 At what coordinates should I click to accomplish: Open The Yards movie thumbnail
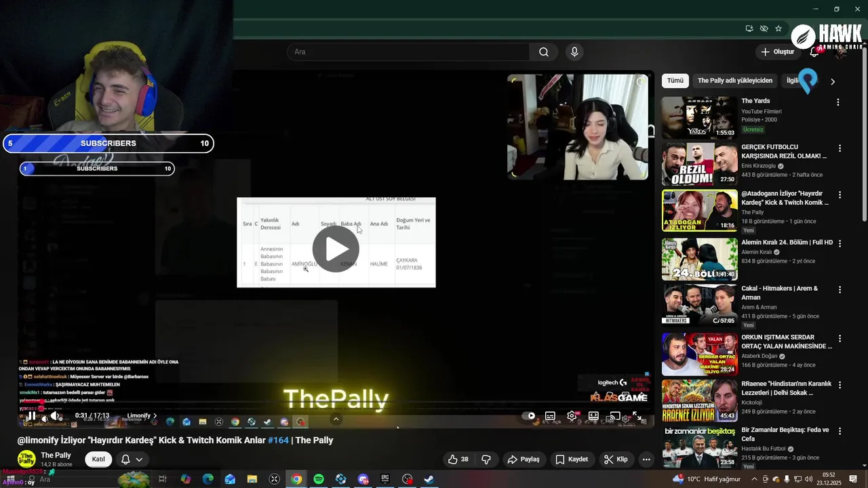point(699,118)
